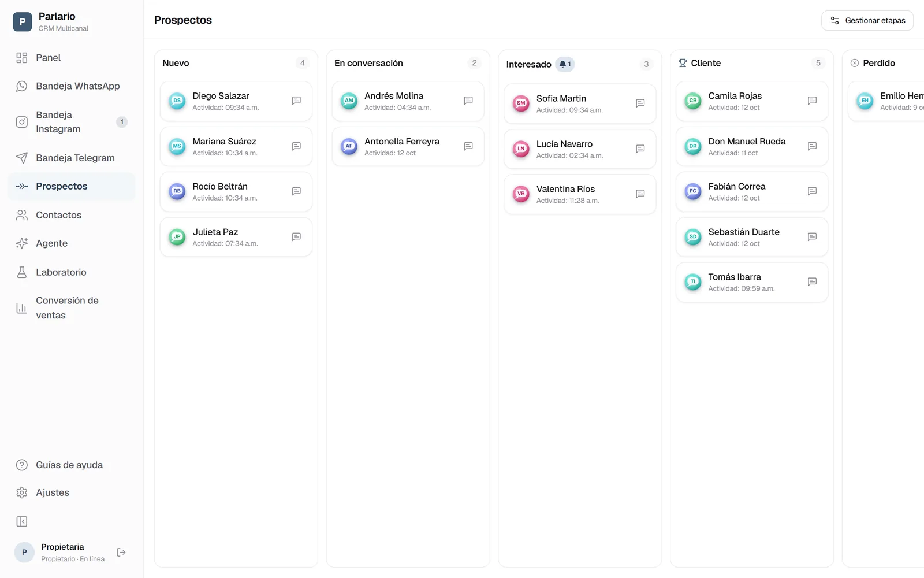This screenshot has height=578, width=924.
Task: Click the VR avatar of Valentina Ríos
Action: [521, 194]
